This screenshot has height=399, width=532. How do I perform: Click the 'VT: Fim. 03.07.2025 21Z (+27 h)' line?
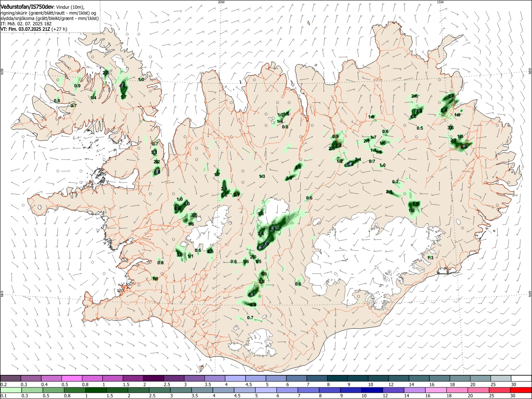pos(34,29)
